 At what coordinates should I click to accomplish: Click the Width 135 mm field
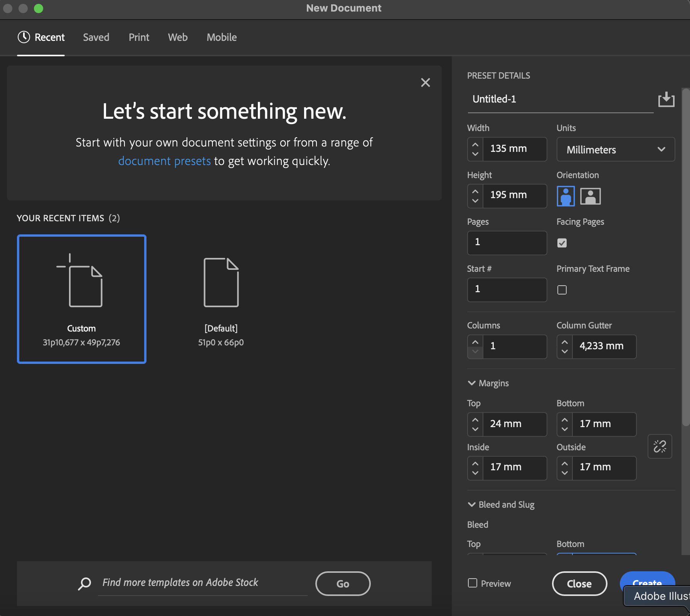coord(515,149)
